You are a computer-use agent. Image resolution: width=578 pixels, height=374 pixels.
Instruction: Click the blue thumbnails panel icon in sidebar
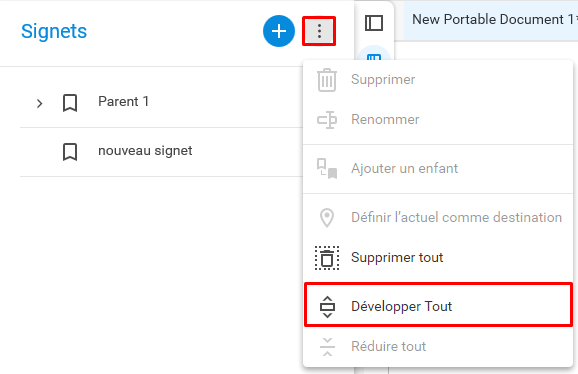tap(374, 57)
